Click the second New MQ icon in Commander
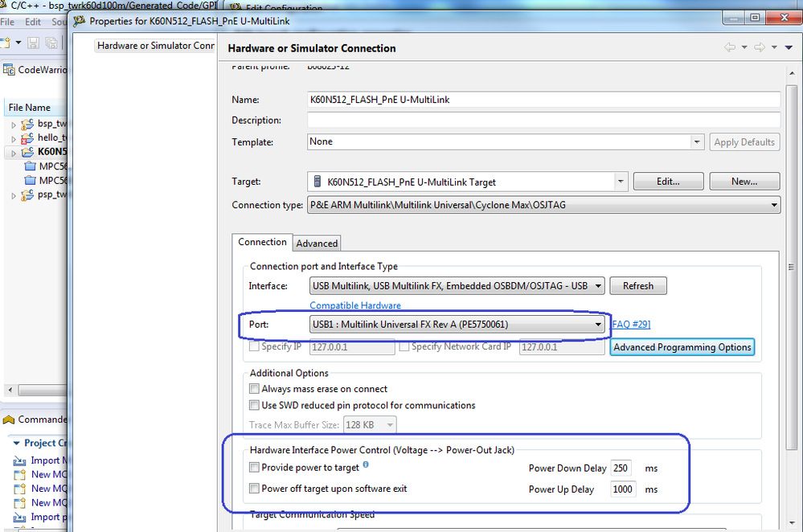Viewport: 803px width, 532px height. coord(19,489)
